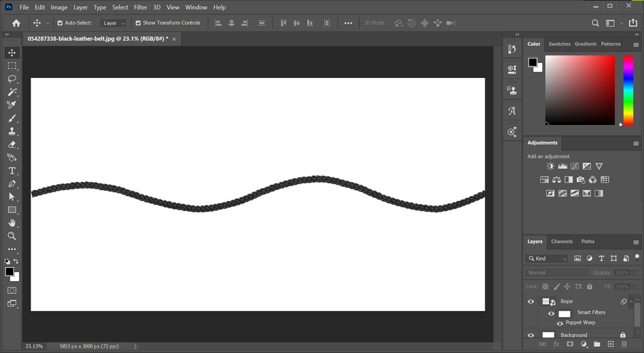
Task: Select the Eraser tool
Action: (x=12, y=145)
